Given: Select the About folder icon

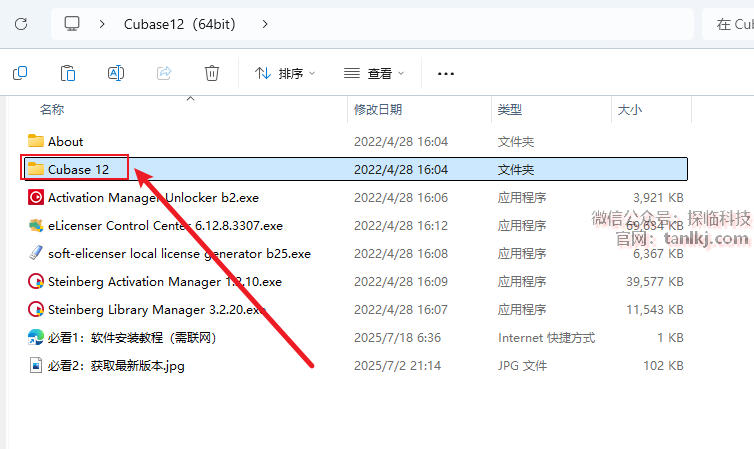Looking at the screenshot, I should 36,141.
